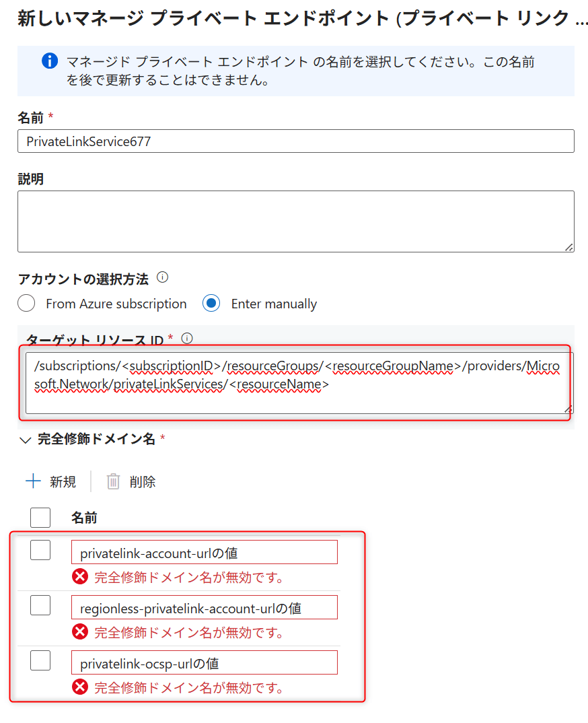
Task: Click the privatelink-ocsp-url domain name field
Action: tap(205, 662)
